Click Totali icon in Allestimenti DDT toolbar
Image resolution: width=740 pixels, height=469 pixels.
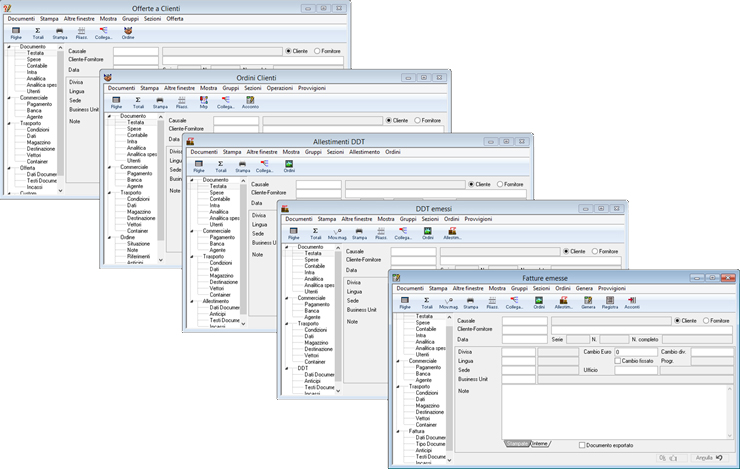220,166
